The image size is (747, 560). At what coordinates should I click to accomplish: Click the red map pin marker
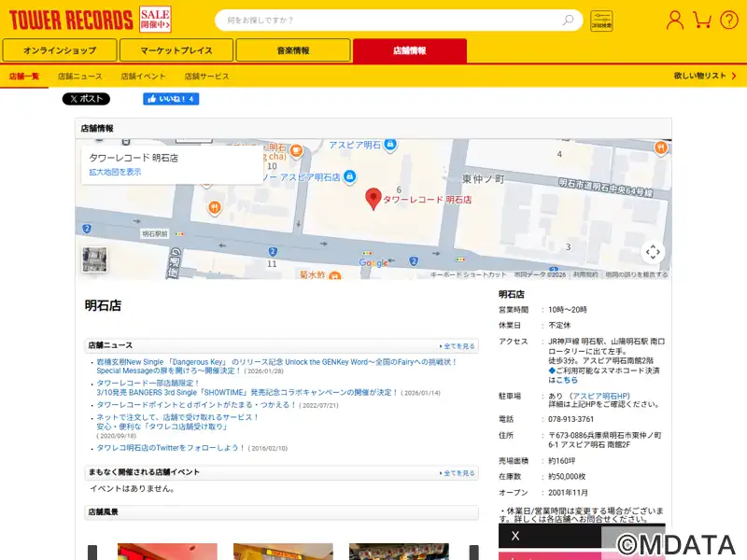373,198
